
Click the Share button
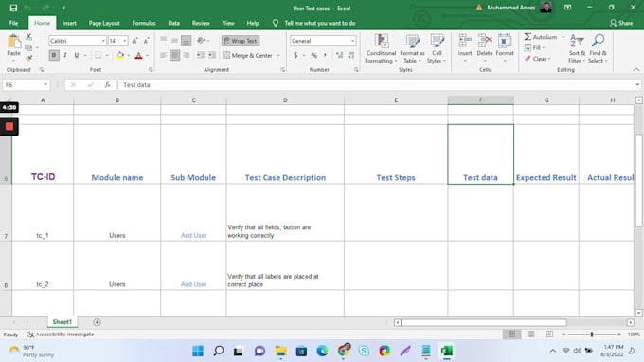pyautogui.click(x=621, y=23)
